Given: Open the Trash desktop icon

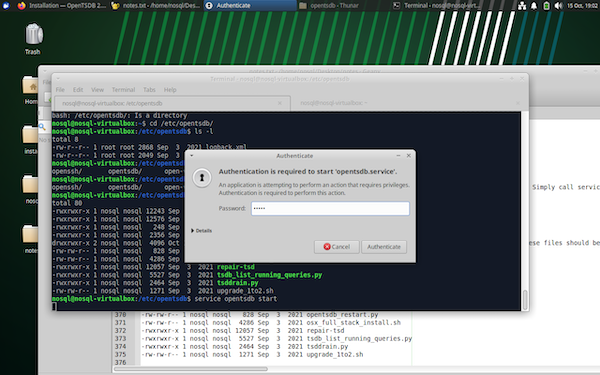Looking at the screenshot, I should click(34, 38).
